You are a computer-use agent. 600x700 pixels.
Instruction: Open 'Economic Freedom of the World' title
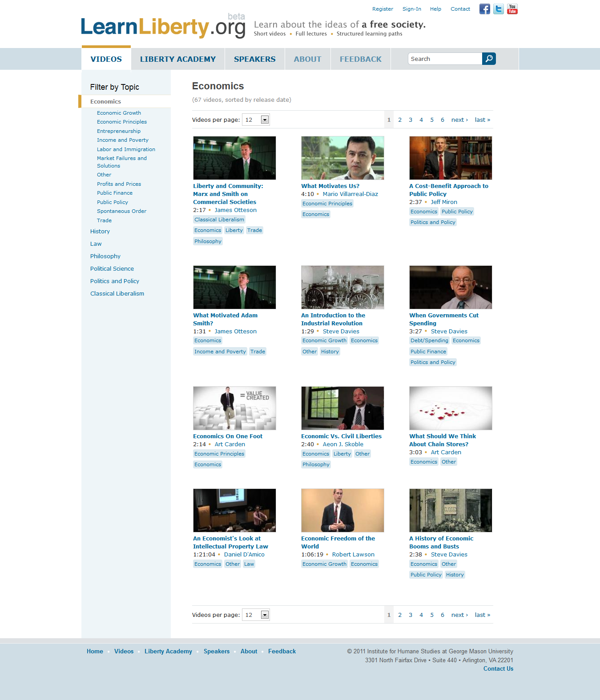pyautogui.click(x=338, y=542)
